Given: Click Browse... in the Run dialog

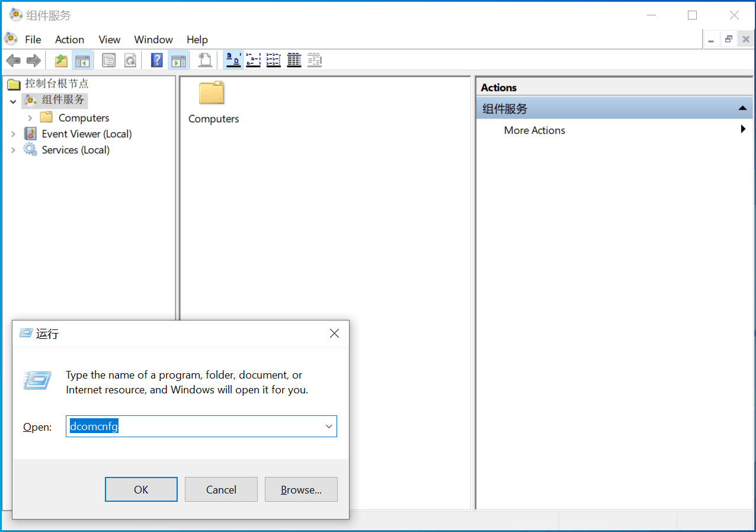Looking at the screenshot, I should tap(301, 489).
